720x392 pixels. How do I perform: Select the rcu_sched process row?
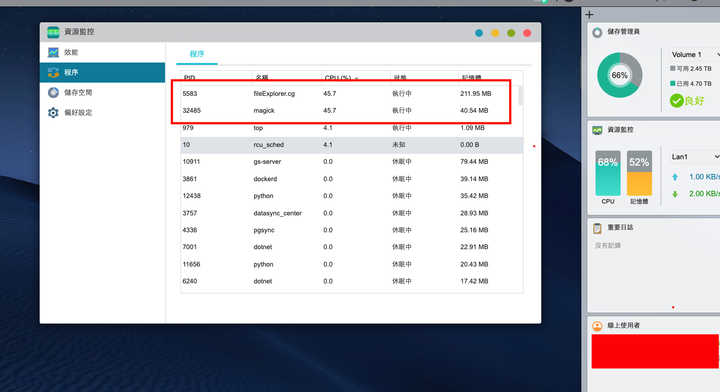(352, 145)
